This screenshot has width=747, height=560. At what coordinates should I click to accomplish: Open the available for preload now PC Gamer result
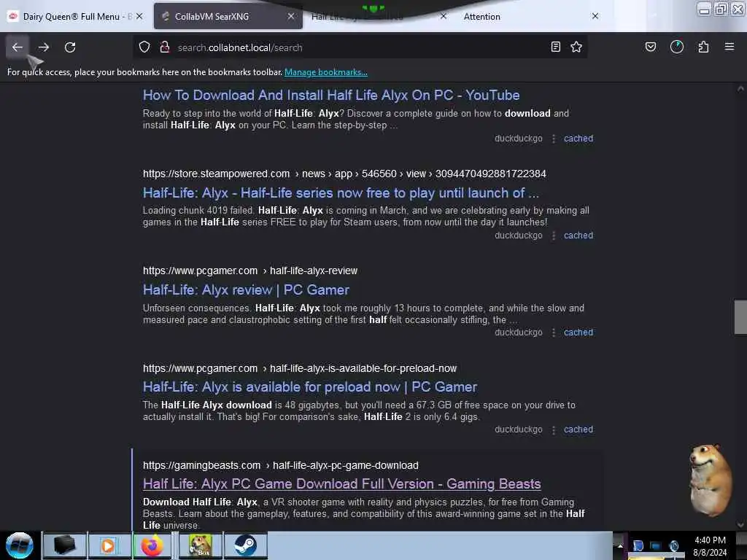coord(310,387)
